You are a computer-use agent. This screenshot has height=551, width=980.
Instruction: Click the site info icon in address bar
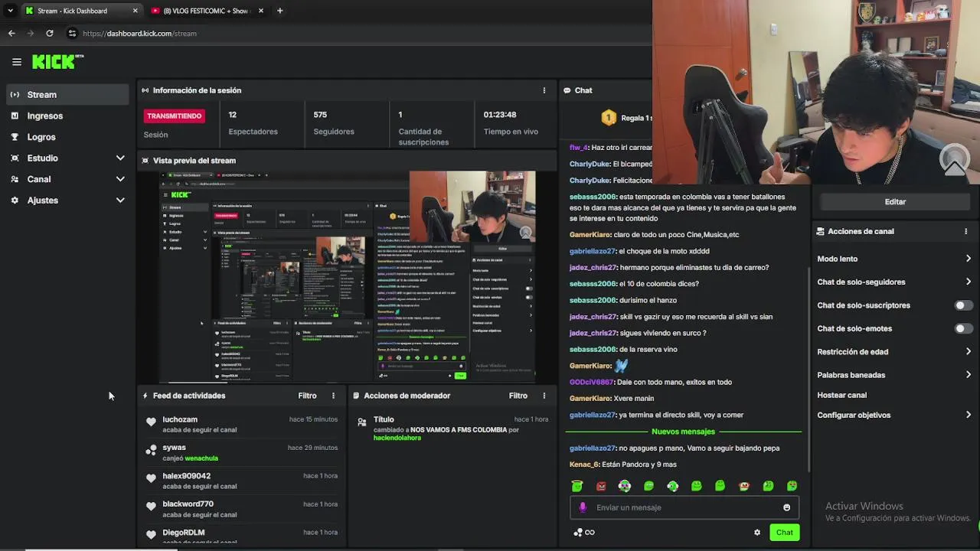[x=72, y=33]
